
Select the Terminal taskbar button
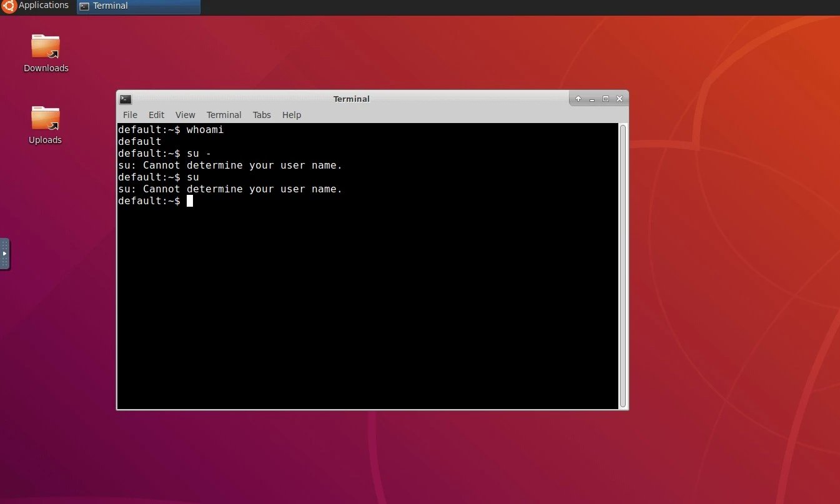(x=138, y=6)
